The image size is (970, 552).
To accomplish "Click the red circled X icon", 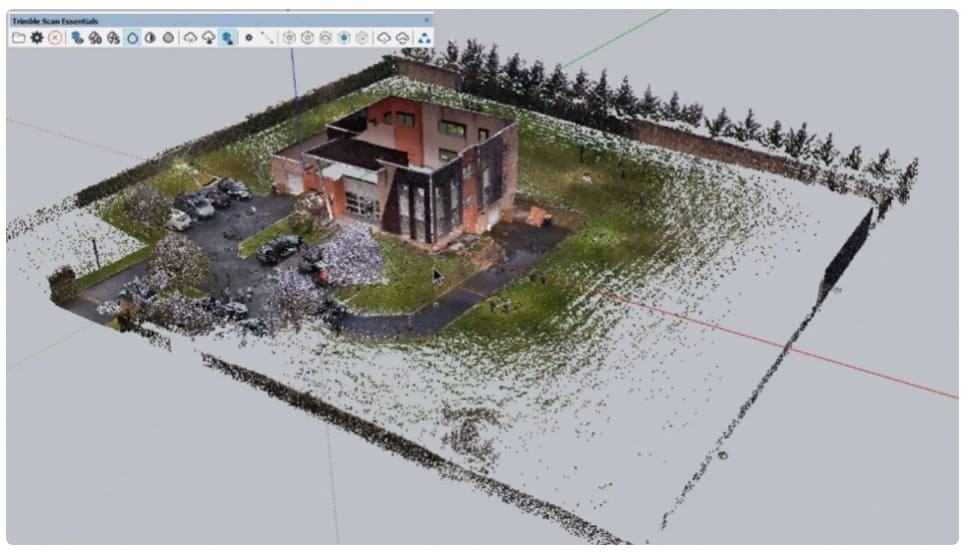I will 55,38.
